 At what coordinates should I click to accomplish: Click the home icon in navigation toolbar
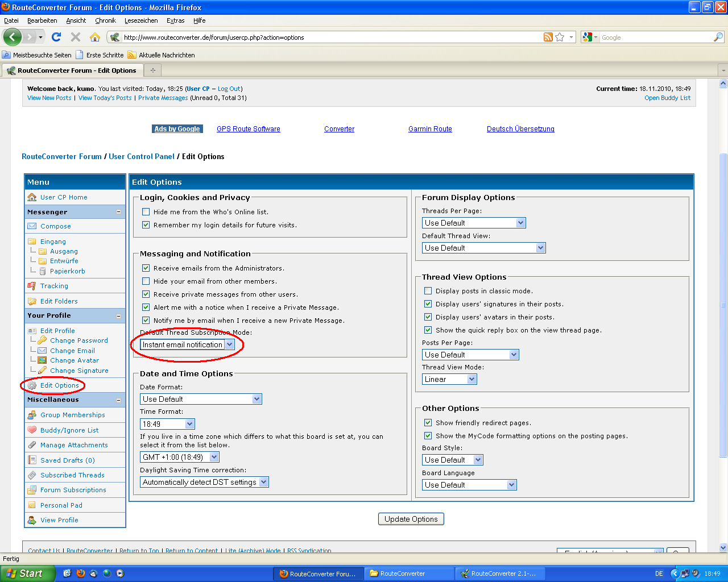(95, 37)
